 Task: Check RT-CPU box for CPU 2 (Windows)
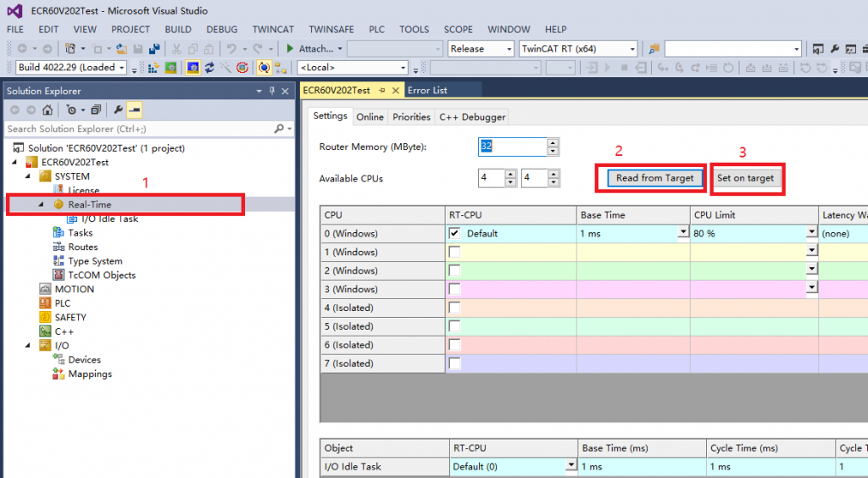tap(454, 270)
